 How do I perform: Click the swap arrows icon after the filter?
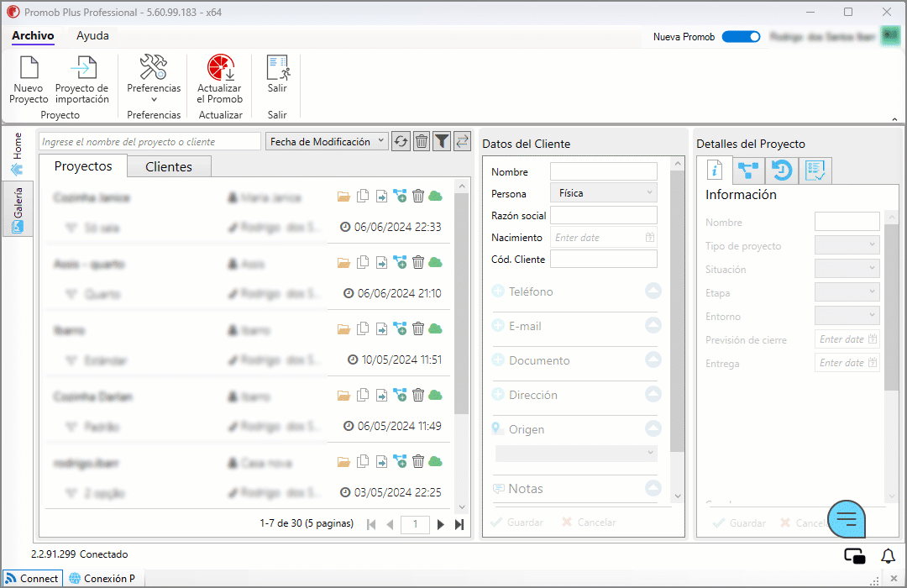[x=462, y=141]
